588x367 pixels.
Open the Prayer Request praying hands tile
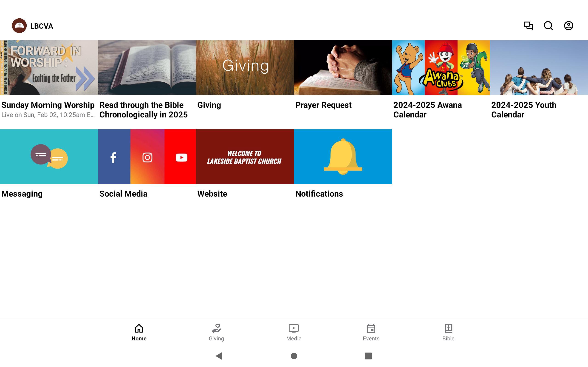click(343, 68)
